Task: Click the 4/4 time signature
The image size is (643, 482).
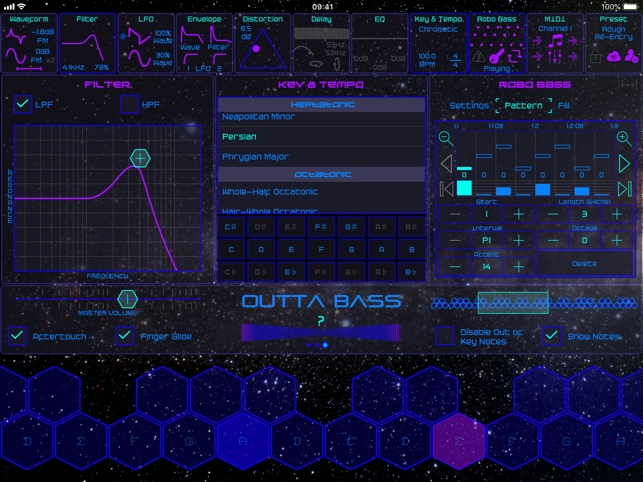Action: 456,60
